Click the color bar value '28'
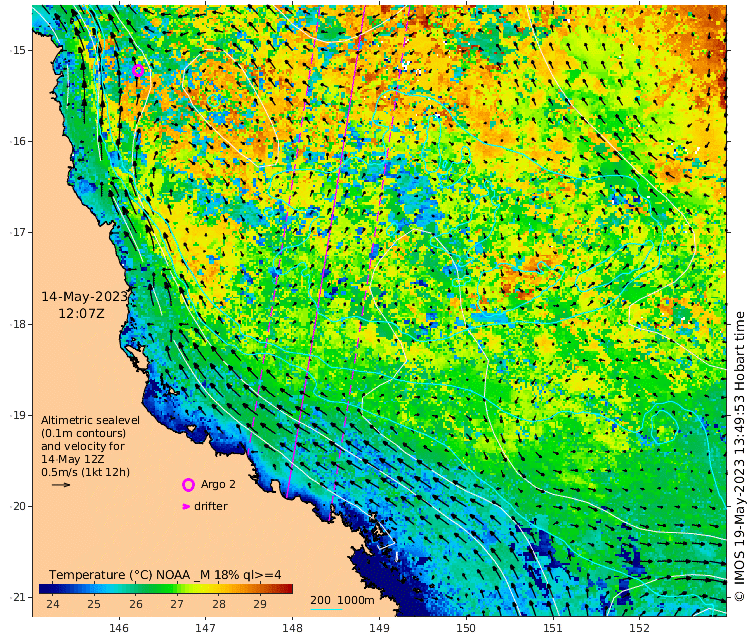The height and width of the screenshot is (640, 750). [x=219, y=604]
